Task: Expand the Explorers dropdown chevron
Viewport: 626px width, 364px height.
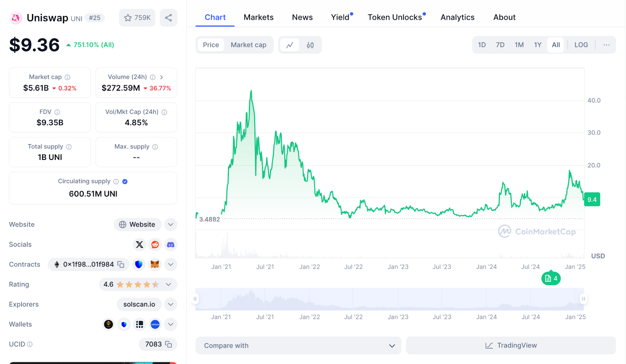Action: (171, 305)
